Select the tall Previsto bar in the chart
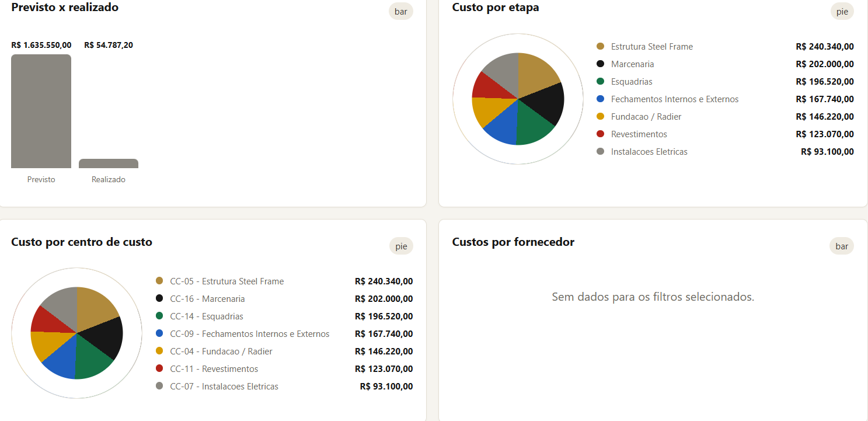868x421 pixels. [41, 112]
